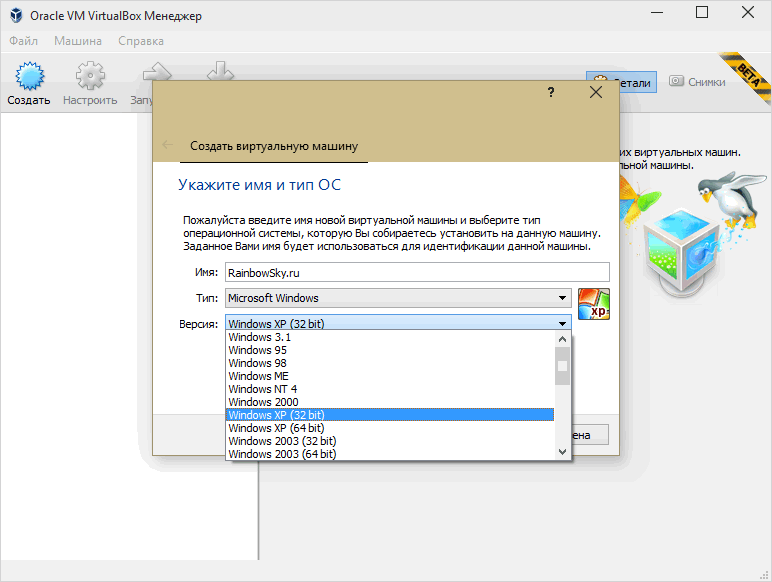Select Windows 2000 from version list
Screen dimensions: 772x582
pyautogui.click(x=390, y=402)
